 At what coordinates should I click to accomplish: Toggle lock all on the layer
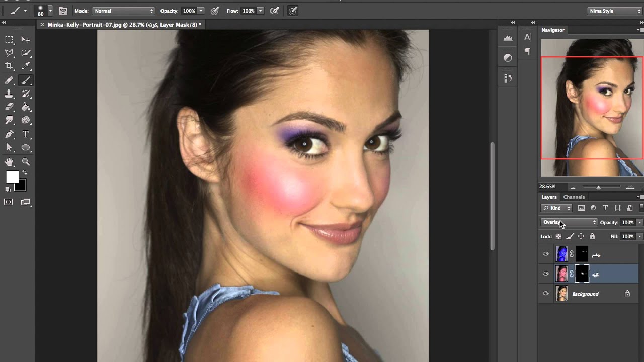592,236
